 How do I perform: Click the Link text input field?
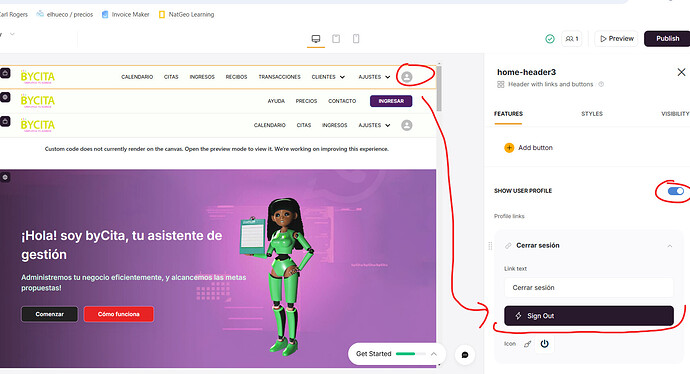point(589,288)
